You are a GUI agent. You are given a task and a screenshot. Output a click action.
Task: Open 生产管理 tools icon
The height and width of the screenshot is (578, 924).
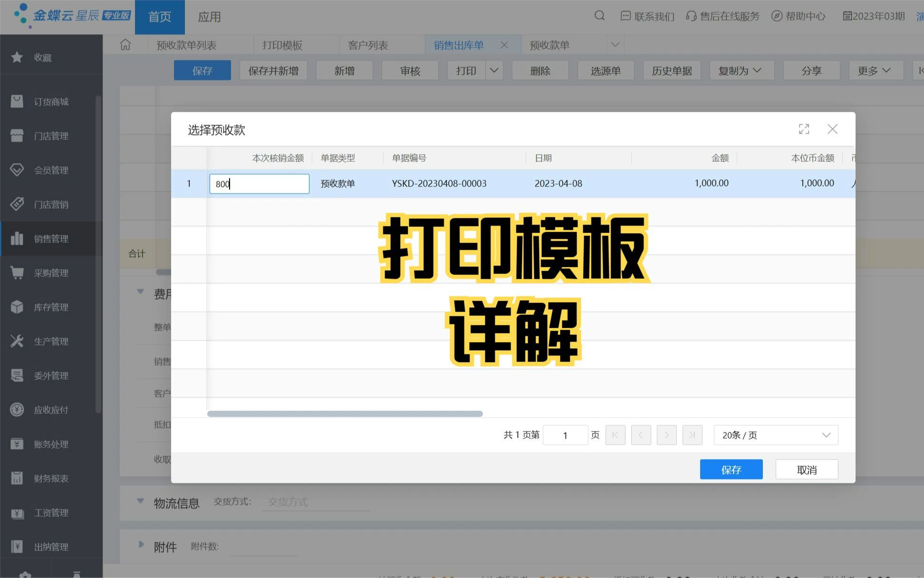click(17, 341)
